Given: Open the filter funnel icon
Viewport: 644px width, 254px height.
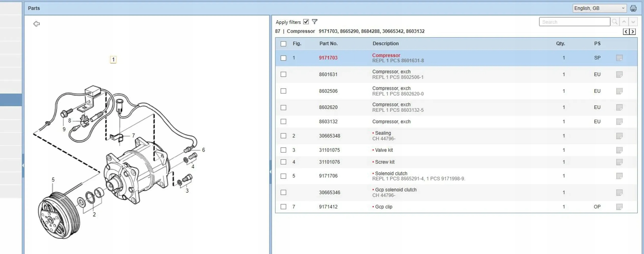Looking at the screenshot, I should (315, 22).
